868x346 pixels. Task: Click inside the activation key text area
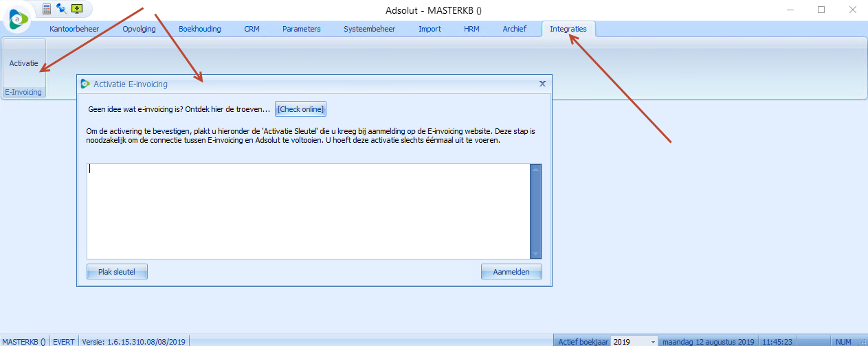308,211
